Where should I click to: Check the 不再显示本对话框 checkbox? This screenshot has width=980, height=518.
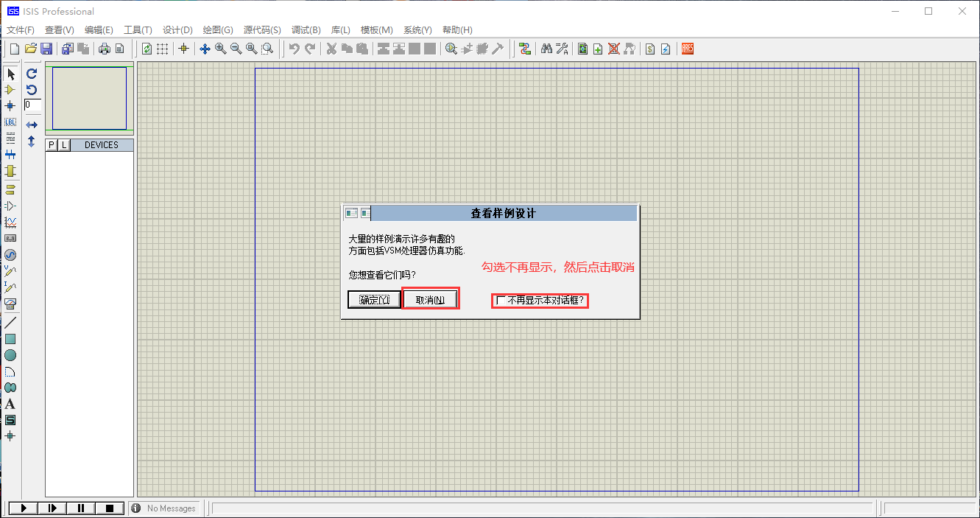coord(501,301)
